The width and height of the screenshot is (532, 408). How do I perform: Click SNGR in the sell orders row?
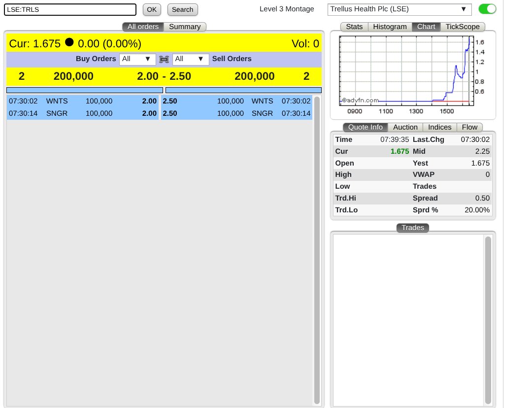click(262, 113)
